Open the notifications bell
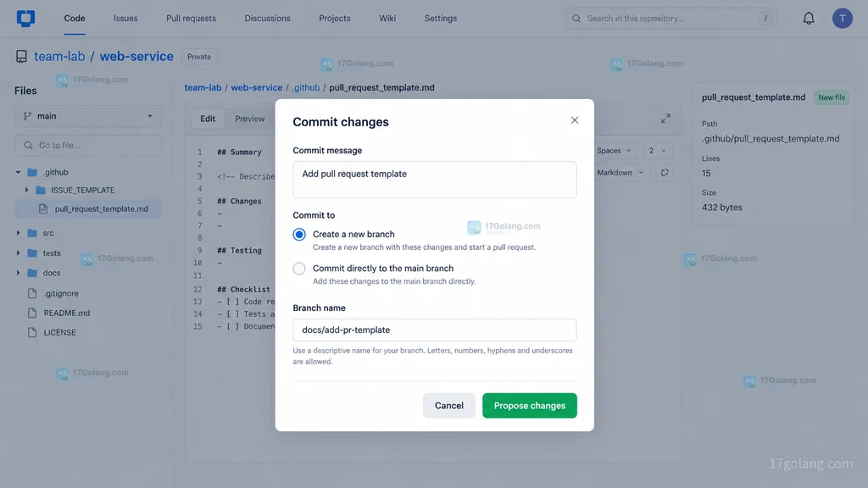The width and height of the screenshot is (868, 488). [x=808, y=19]
